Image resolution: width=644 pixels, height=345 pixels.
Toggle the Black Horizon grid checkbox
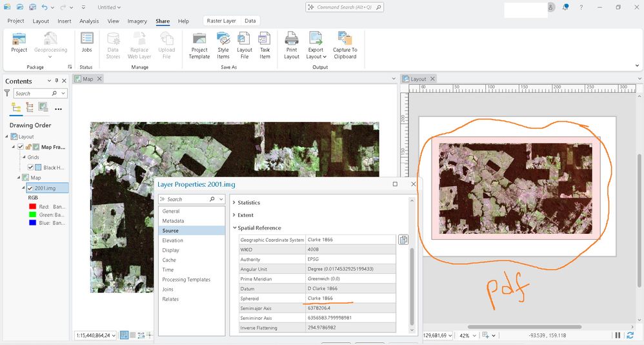pos(30,167)
